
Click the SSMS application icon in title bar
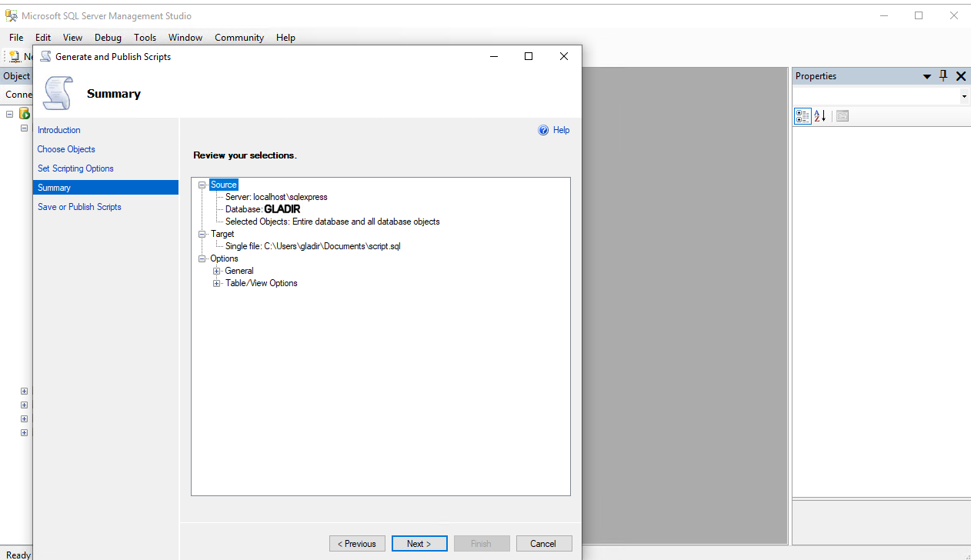12,15
